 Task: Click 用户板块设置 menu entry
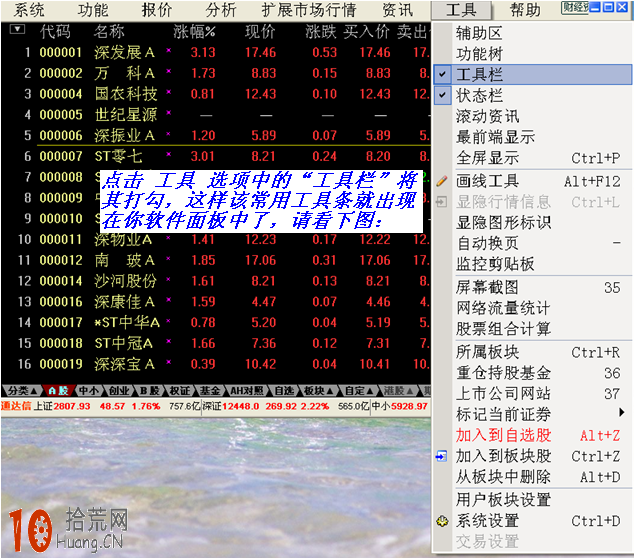[533, 500]
